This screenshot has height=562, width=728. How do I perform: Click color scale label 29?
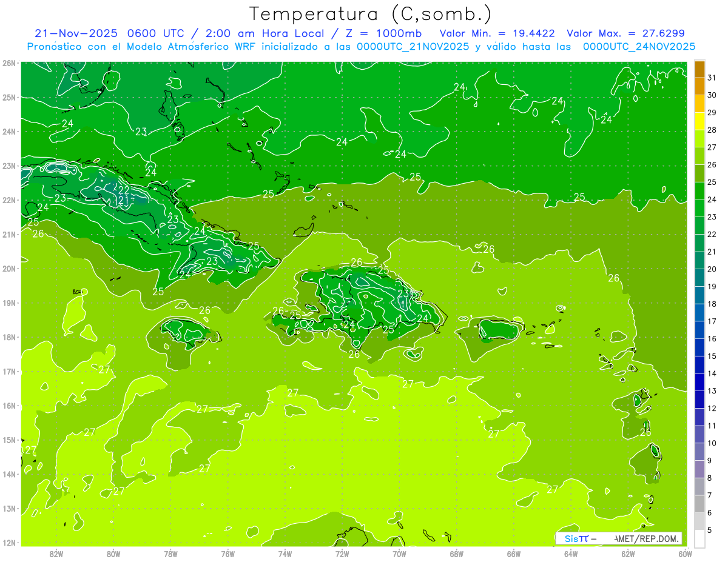[712, 113]
